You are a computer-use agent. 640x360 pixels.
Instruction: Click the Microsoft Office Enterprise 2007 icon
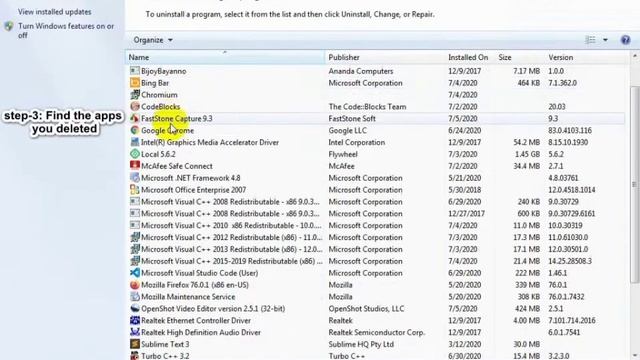tap(135, 189)
